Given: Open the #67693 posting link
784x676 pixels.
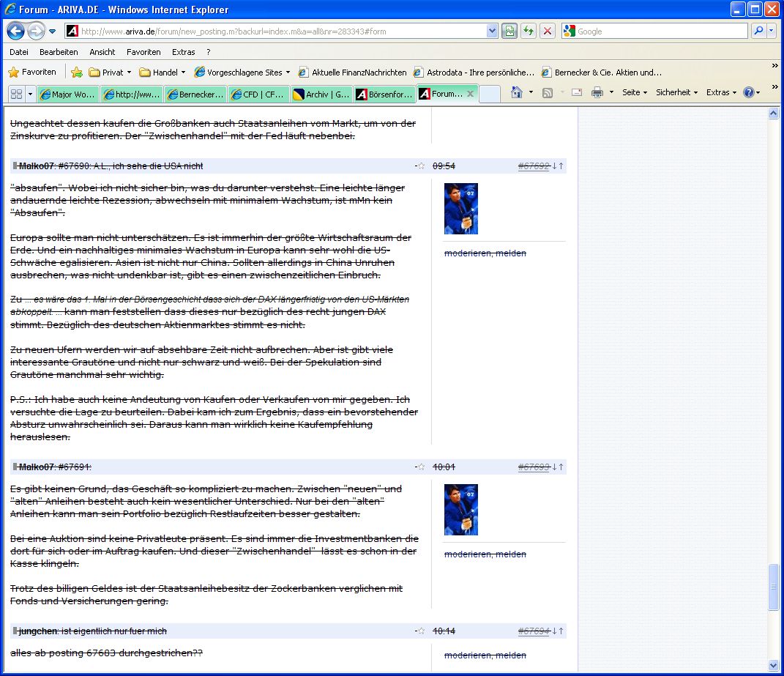Looking at the screenshot, I should click(534, 467).
